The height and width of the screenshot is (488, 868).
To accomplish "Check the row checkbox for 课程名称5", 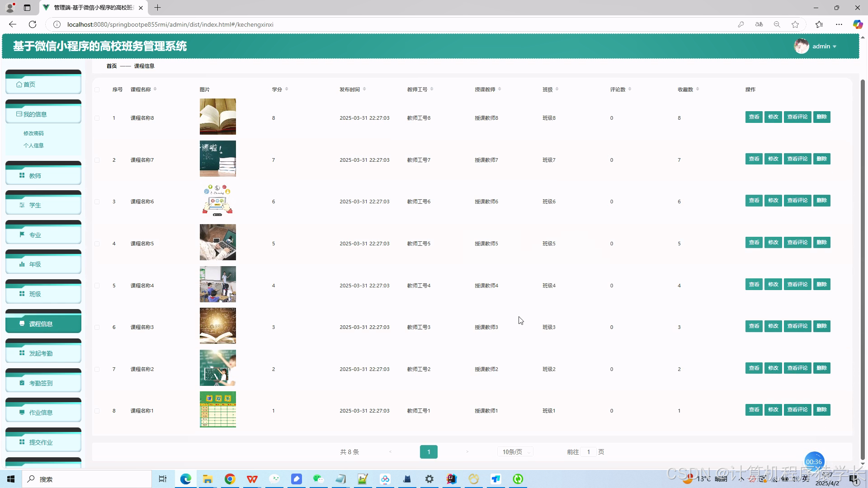I will click(97, 244).
